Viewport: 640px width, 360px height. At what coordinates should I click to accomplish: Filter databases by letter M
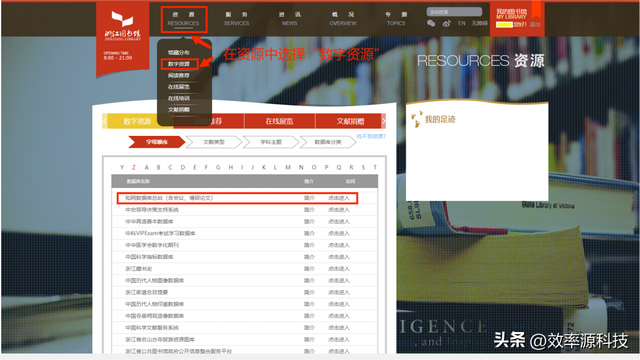point(288,167)
